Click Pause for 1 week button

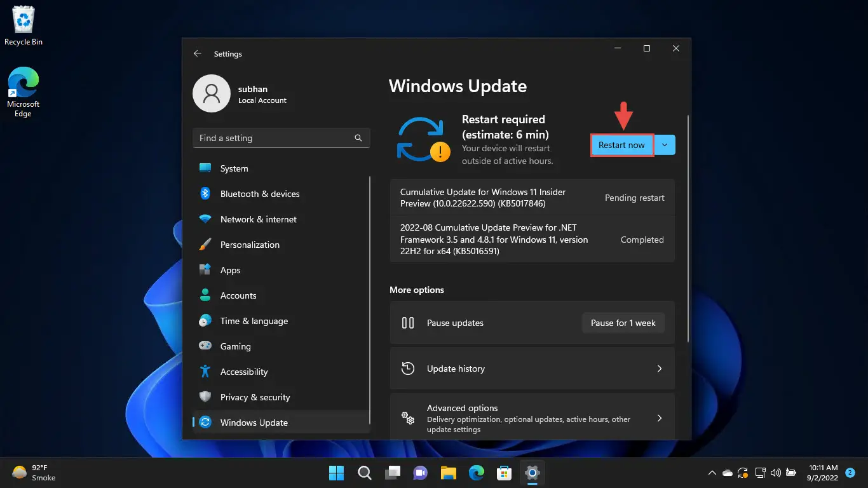623,323
